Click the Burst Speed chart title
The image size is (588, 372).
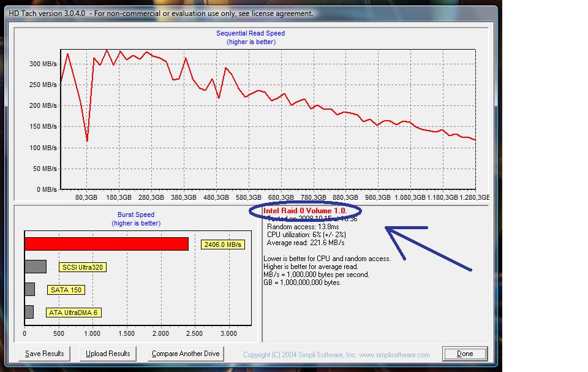[x=136, y=214]
